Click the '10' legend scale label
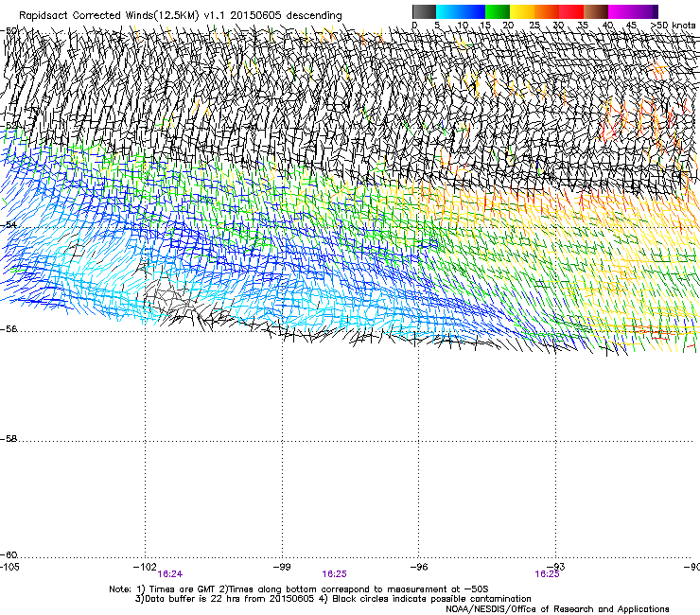 pos(463,25)
